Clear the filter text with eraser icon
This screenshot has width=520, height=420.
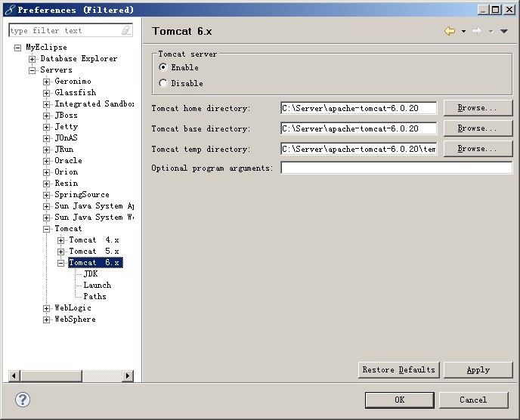tap(126, 30)
